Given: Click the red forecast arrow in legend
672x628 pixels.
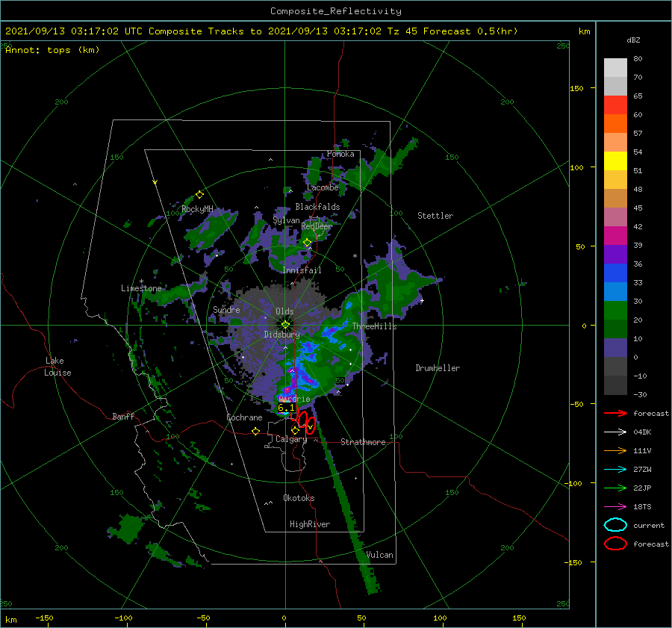Looking at the screenshot, I should coord(615,413).
